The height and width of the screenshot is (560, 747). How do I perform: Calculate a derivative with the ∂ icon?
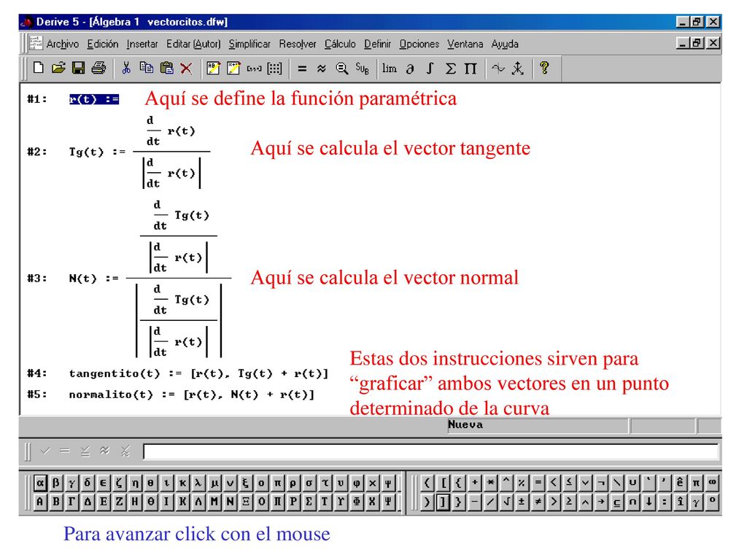click(x=410, y=69)
